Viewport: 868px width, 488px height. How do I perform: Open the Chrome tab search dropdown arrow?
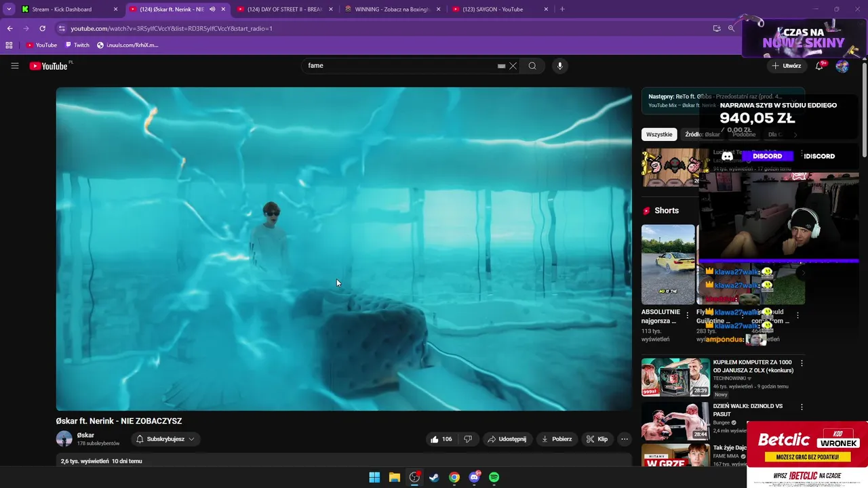9,9
